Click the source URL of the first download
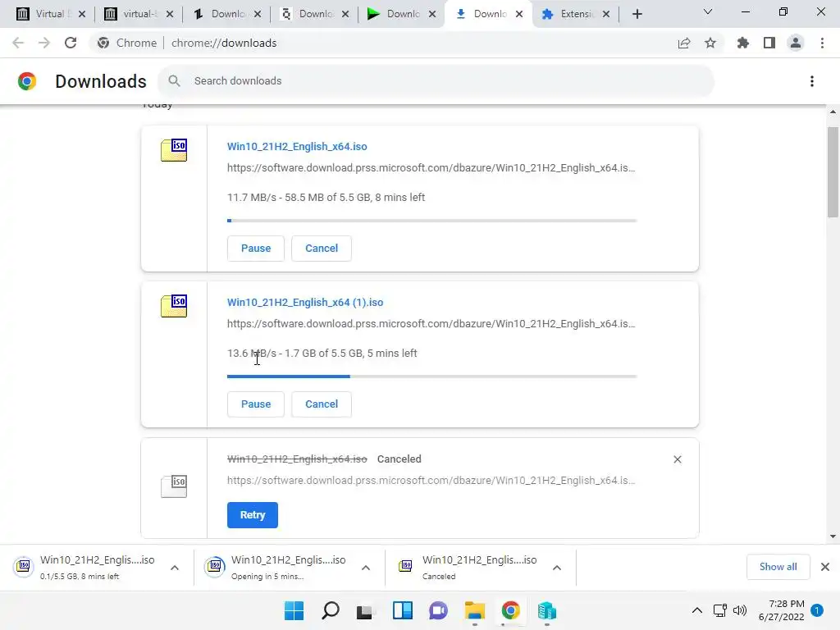 tap(431, 168)
